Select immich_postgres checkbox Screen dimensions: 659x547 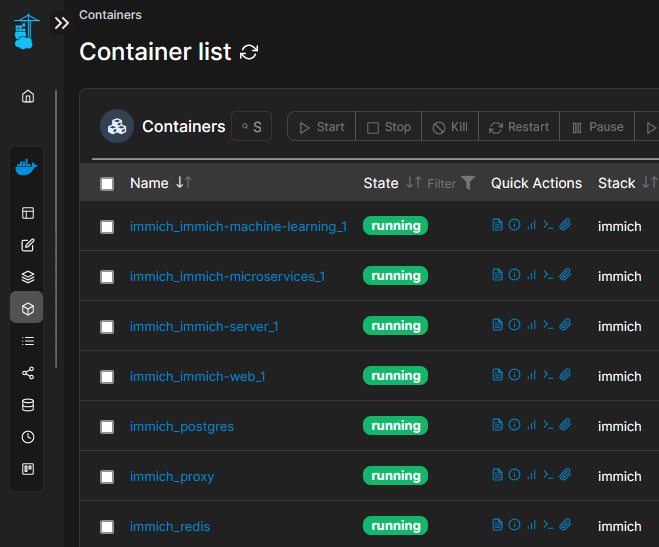point(107,427)
